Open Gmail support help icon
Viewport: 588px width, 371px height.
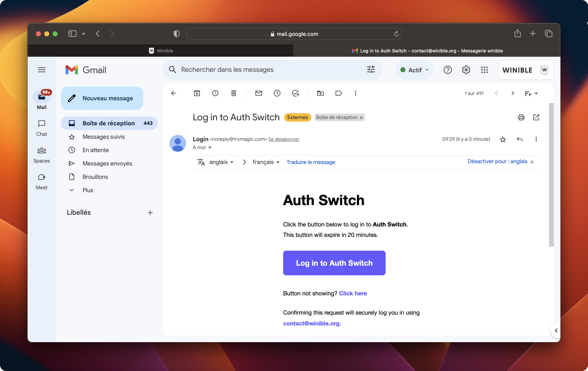448,70
